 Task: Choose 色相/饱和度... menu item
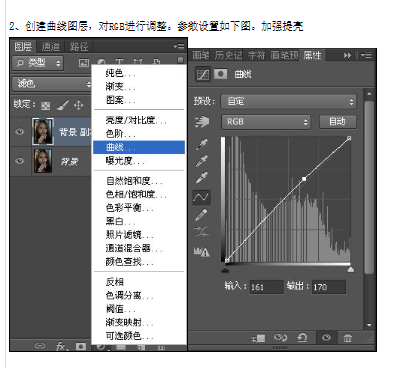(139, 194)
